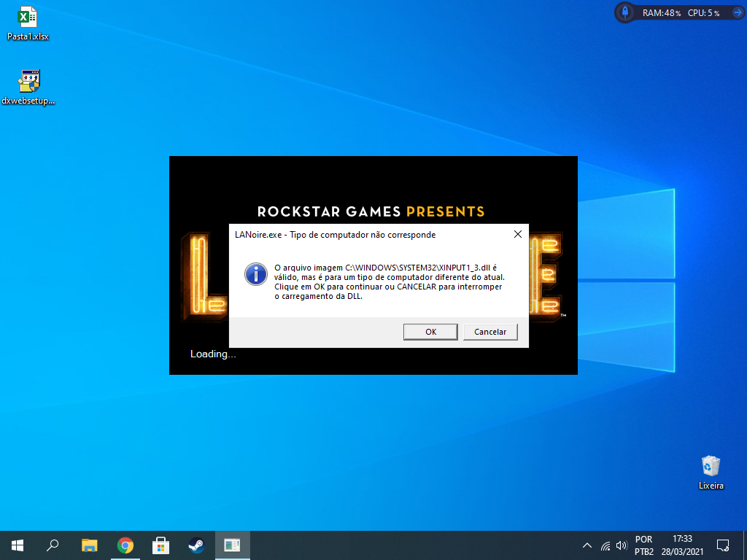
Task: Click the rocket booster icon in RAM widget
Action: (625, 12)
